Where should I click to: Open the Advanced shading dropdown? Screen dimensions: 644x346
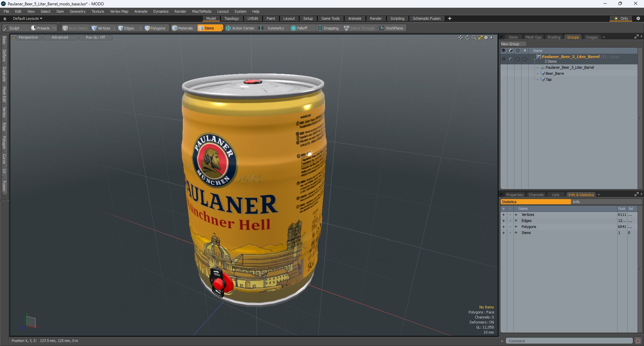tap(60, 38)
